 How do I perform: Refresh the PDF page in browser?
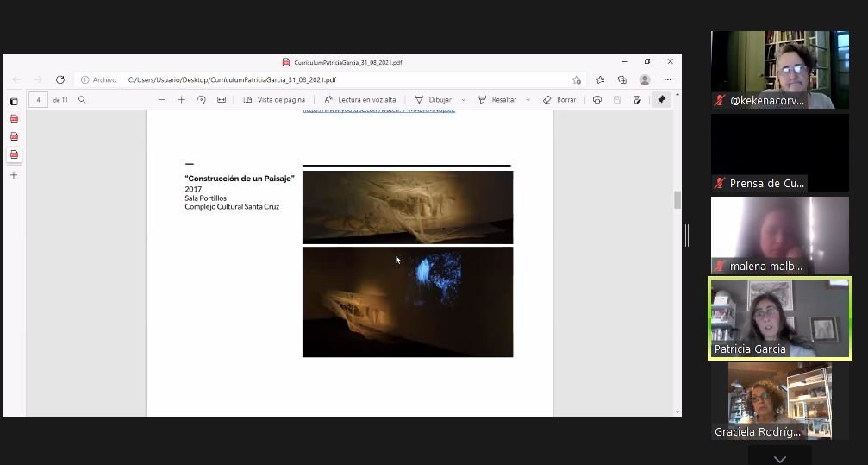point(60,80)
